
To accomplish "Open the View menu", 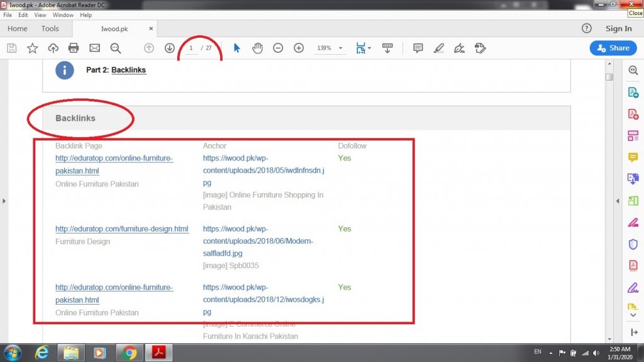I will click(40, 15).
